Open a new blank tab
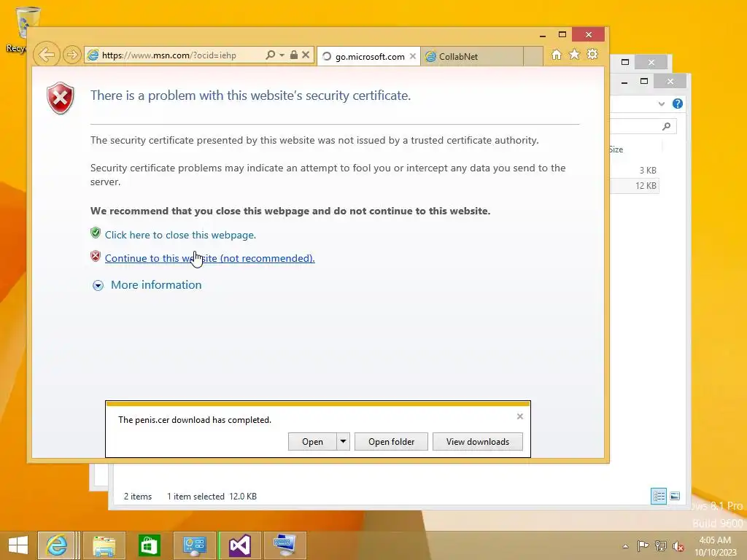The width and height of the screenshot is (747, 560). (x=533, y=56)
